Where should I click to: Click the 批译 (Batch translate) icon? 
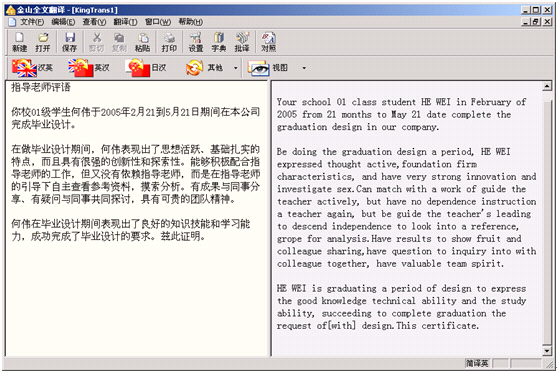(242, 42)
